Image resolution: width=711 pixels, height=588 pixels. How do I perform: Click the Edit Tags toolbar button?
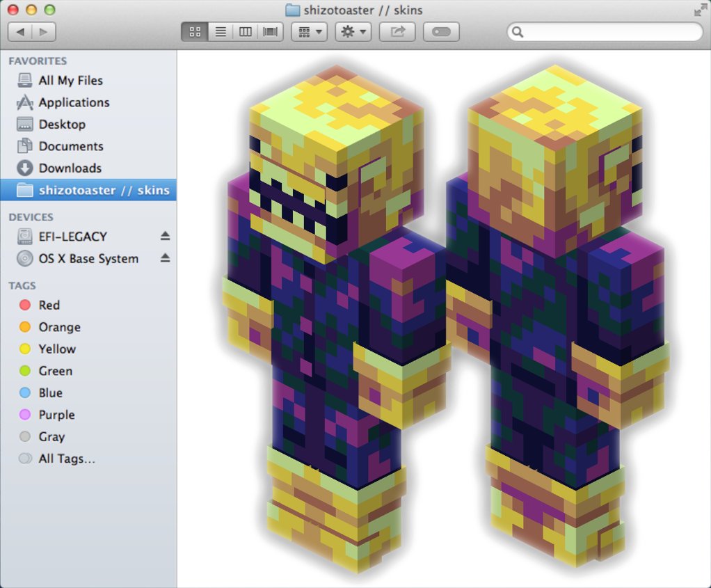(x=441, y=32)
